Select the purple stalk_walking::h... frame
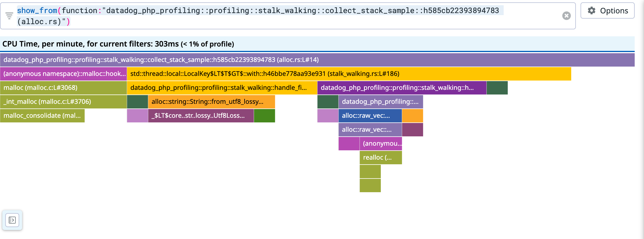The image size is (644, 239). [402, 88]
